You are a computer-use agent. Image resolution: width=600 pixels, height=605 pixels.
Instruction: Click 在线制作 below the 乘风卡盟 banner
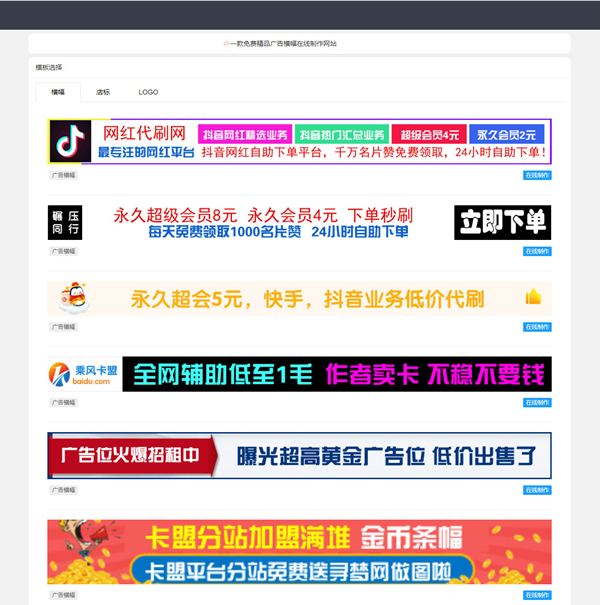pyautogui.click(x=537, y=403)
